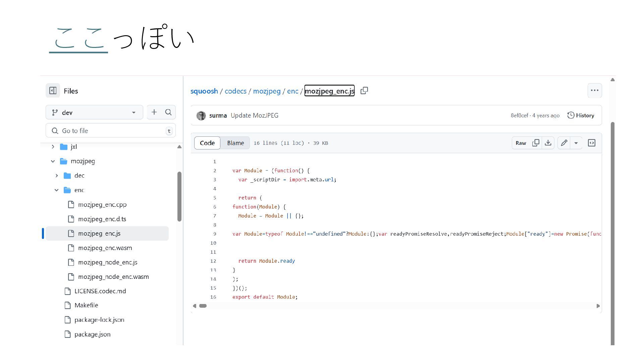Go to codecs breadcrumb link
This screenshot has width=644, height=362.
[235, 91]
